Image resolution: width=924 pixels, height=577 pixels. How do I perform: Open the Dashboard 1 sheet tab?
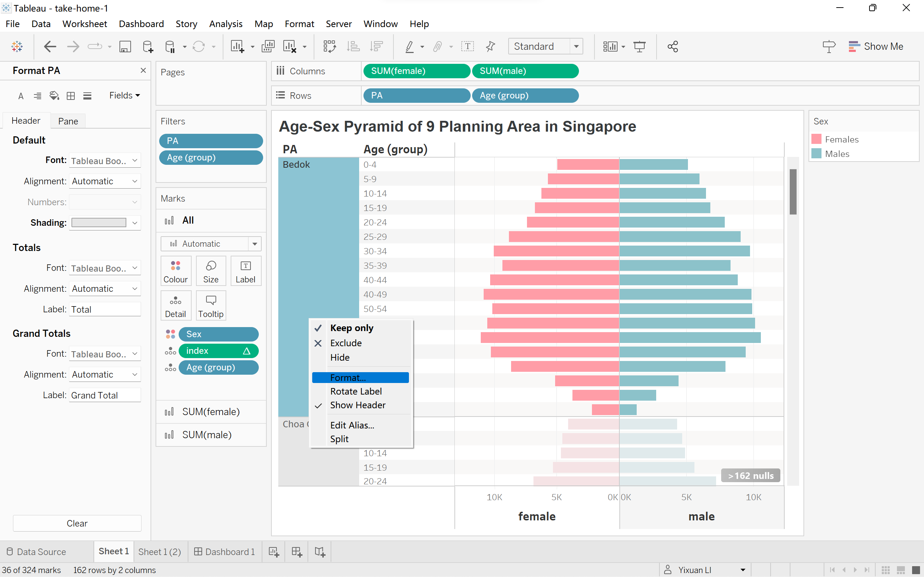(x=225, y=551)
